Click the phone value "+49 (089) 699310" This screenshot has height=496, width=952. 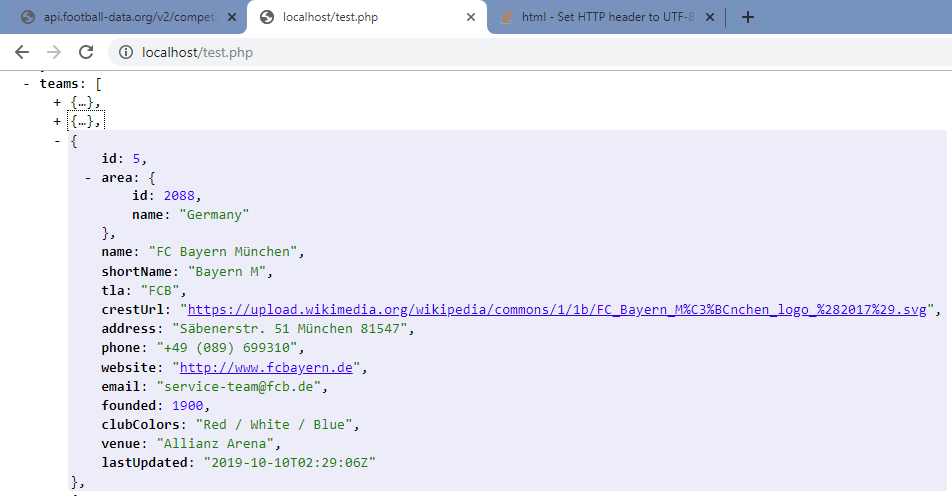(x=227, y=348)
